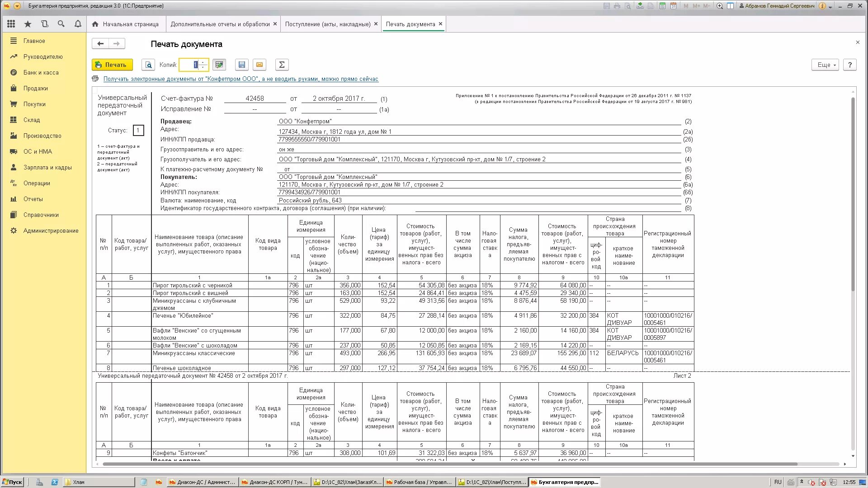Click link about electronic documents from Конфетпром
Screen dimensions: 868x488
pos(241,79)
